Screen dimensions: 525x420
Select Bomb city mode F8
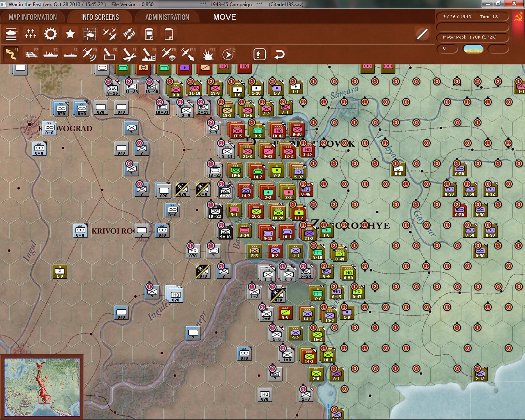149,54
